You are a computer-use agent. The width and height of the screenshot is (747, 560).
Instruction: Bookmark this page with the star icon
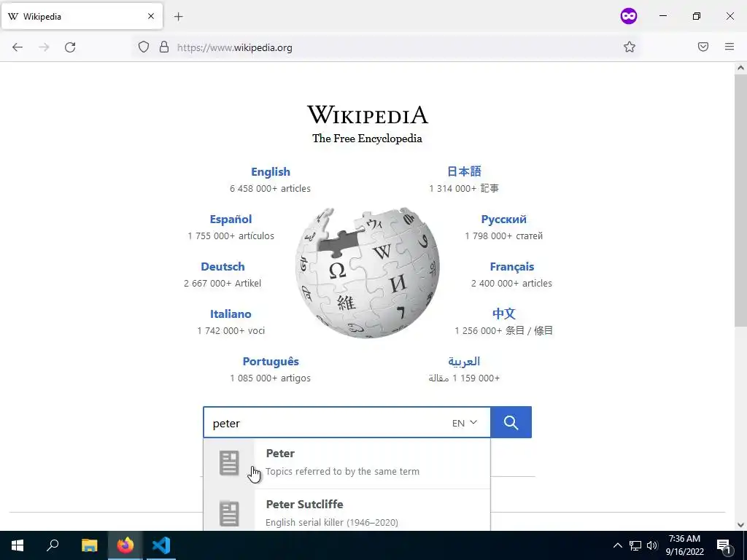pos(630,47)
